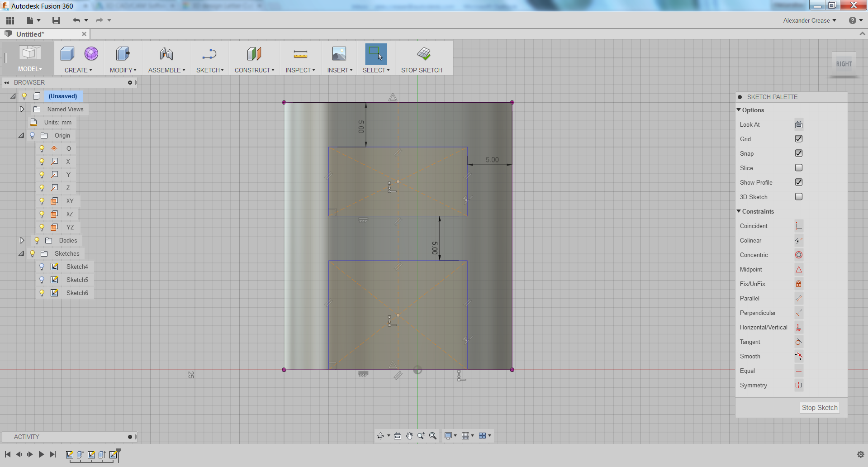Activate the Equal constraint
Screen dimensions: 868x467
798,371
